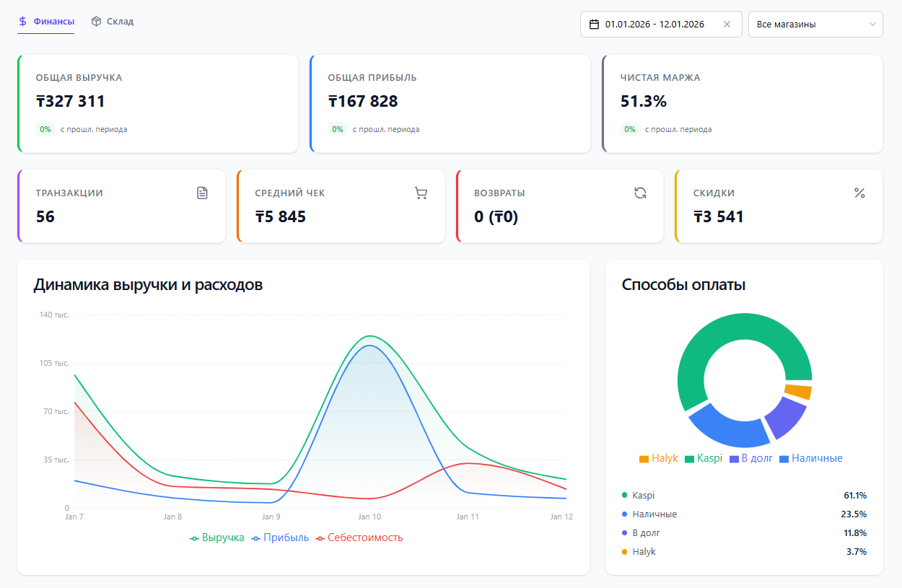Open the Все магазины dropdown
The image size is (902, 588).
(808, 25)
